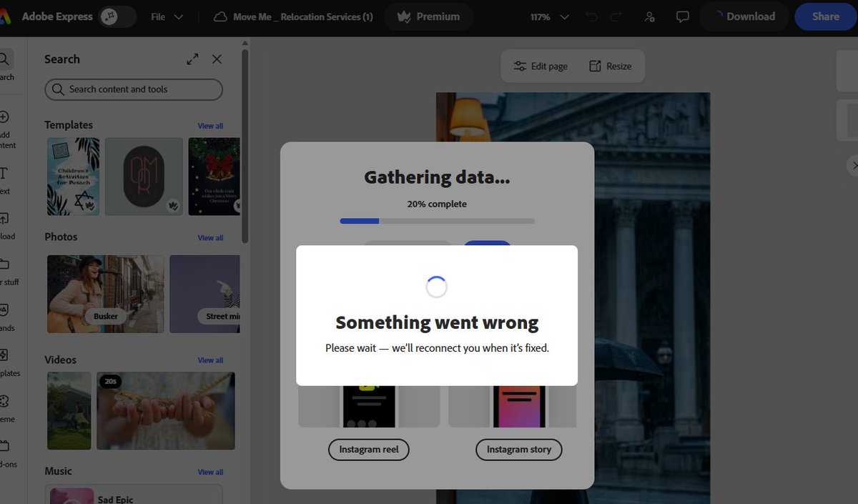Expand the File menu chevron
This screenshot has width=858, height=504.
[179, 17]
